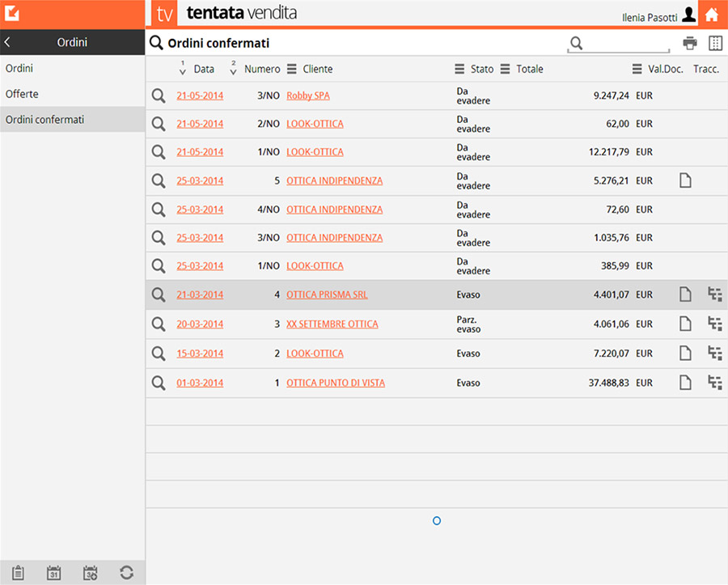Open document icon for OTTICA PRISMA SRL order
728x585 pixels.
point(685,295)
